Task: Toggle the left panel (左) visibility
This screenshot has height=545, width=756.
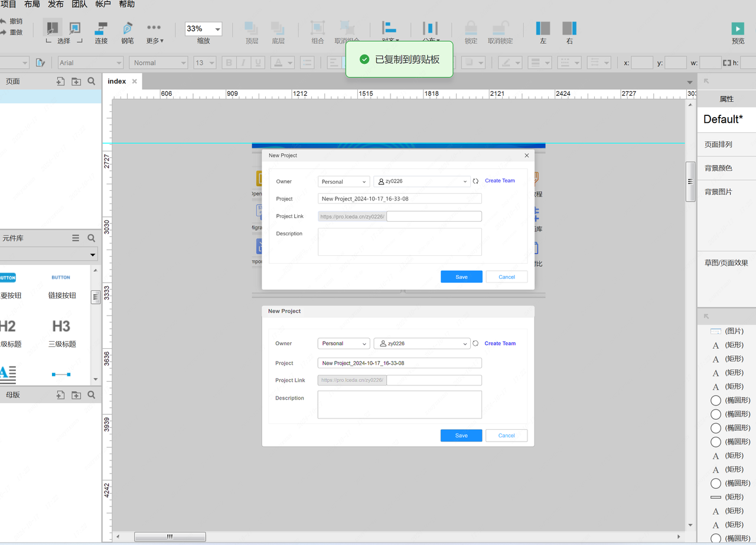Action: (543, 28)
